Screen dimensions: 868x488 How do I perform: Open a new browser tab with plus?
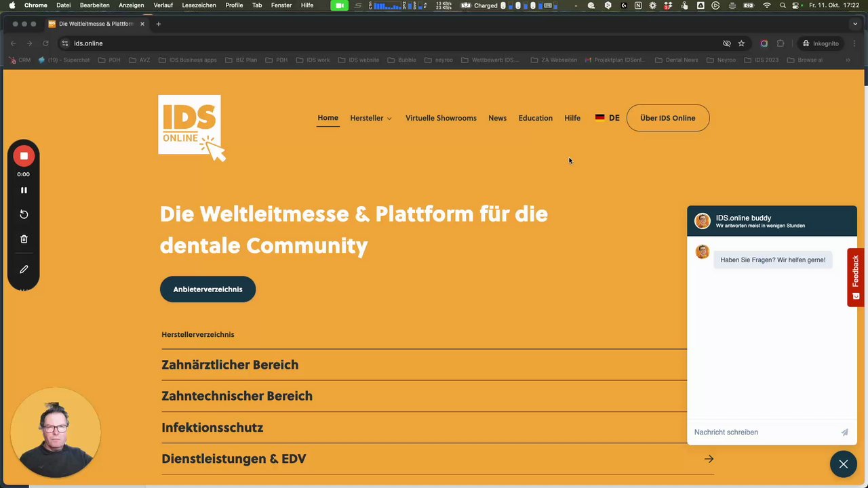(158, 24)
